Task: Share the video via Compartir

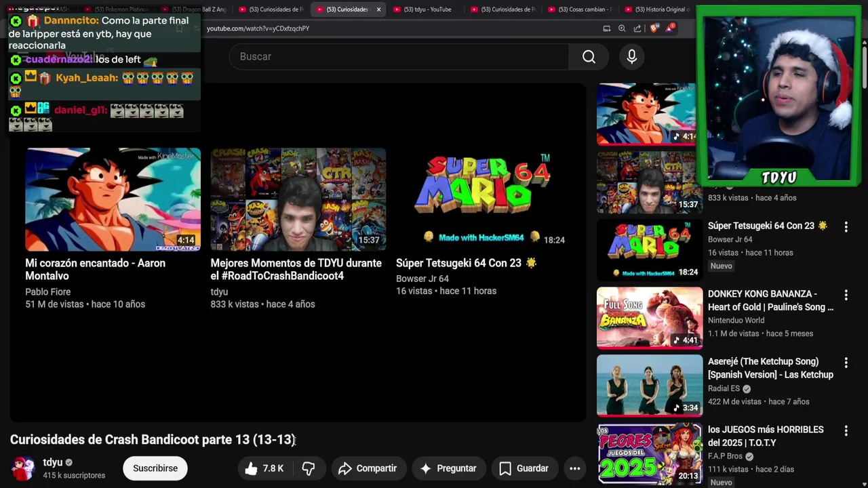Action: coord(368,468)
